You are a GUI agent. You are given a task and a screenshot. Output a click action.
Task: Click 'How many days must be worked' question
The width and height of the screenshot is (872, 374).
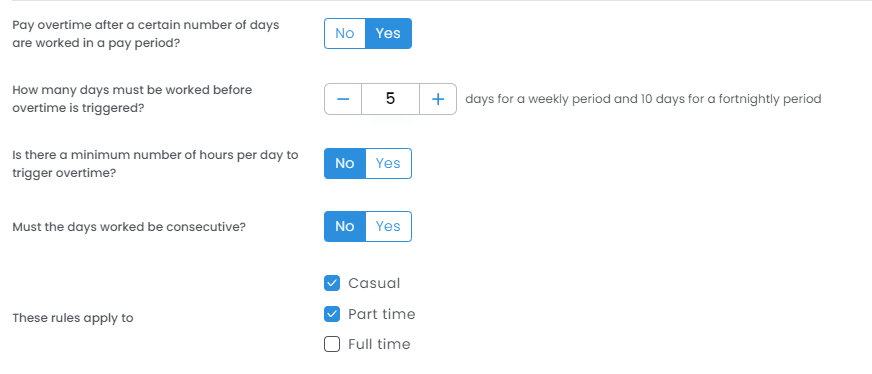[132, 99]
